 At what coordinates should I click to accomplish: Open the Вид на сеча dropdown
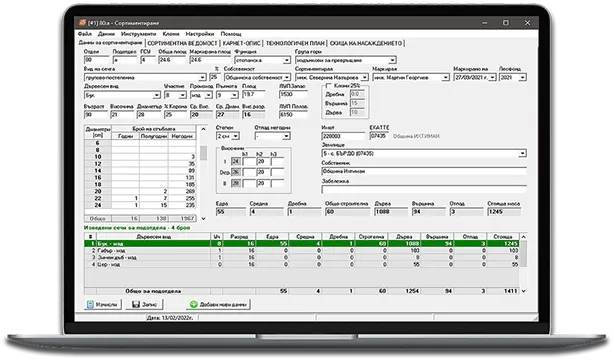point(202,78)
